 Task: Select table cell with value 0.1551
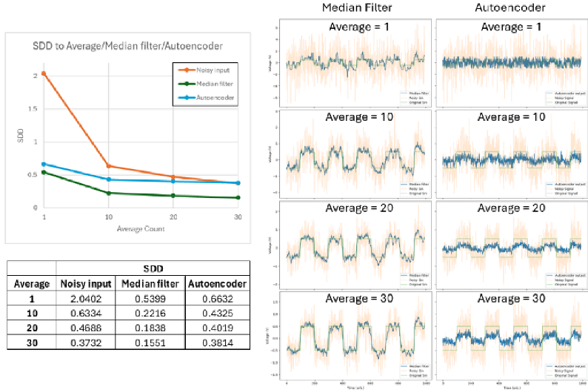click(x=149, y=340)
